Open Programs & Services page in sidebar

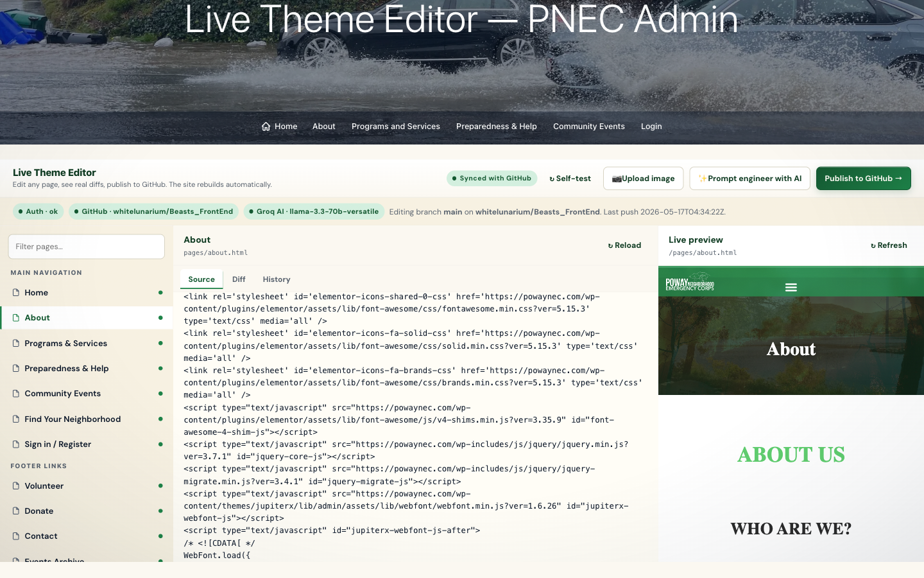pyautogui.click(x=87, y=344)
